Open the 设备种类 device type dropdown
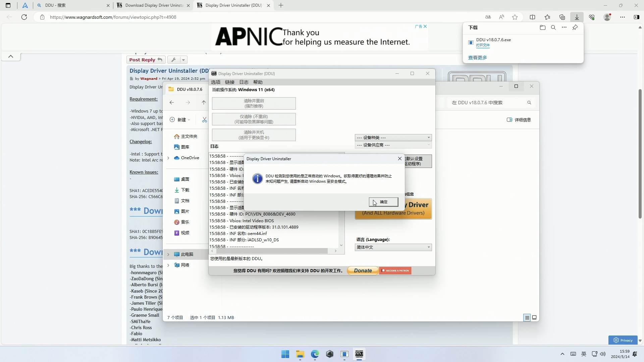Viewport: 644px width, 362px height. click(x=393, y=137)
